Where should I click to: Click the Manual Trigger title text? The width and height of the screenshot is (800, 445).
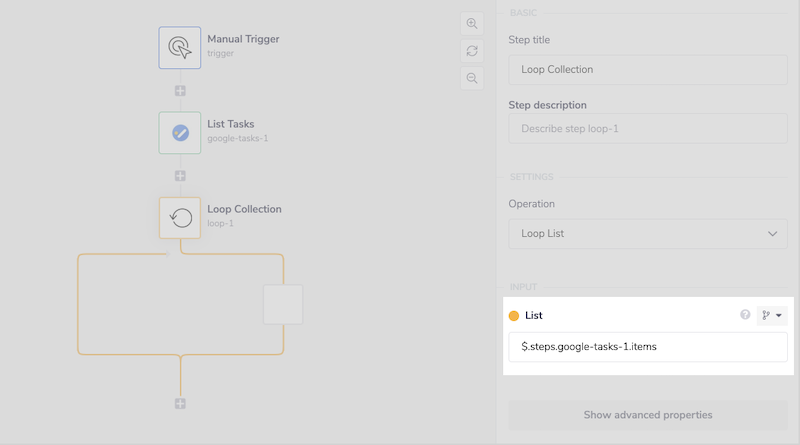(243, 39)
